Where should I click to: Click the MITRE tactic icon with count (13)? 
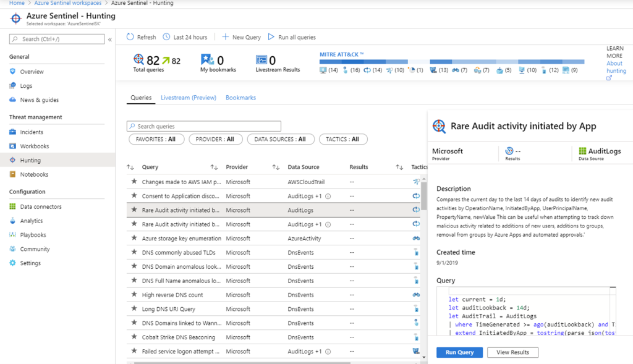point(433,70)
